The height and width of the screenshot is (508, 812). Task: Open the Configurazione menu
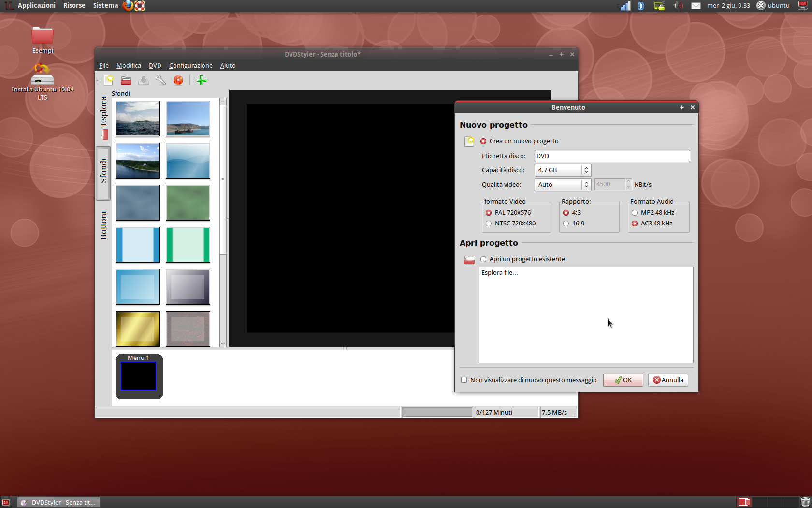point(191,65)
